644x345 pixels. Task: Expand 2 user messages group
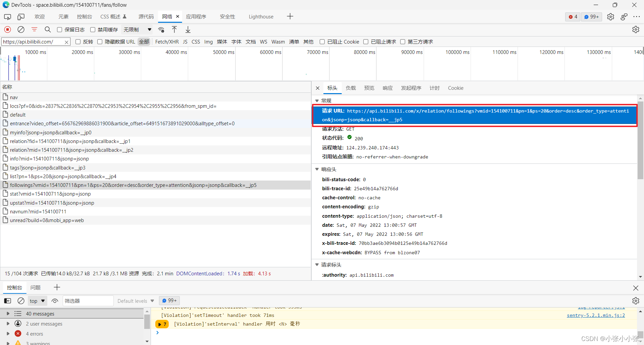coord(8,324)
